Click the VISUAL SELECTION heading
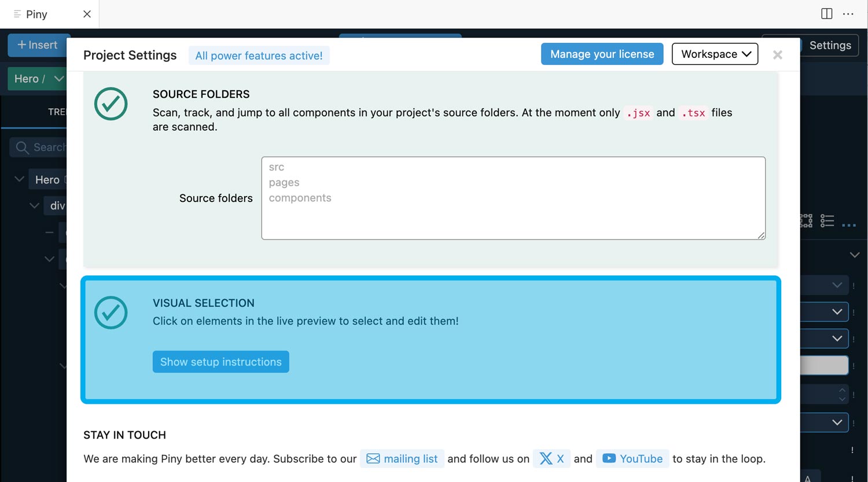 pos(204,303)
